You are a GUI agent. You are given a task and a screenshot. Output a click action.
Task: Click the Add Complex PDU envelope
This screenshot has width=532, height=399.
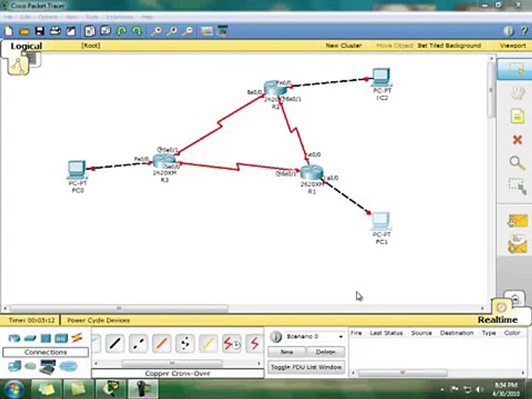[x=517, y=244]
